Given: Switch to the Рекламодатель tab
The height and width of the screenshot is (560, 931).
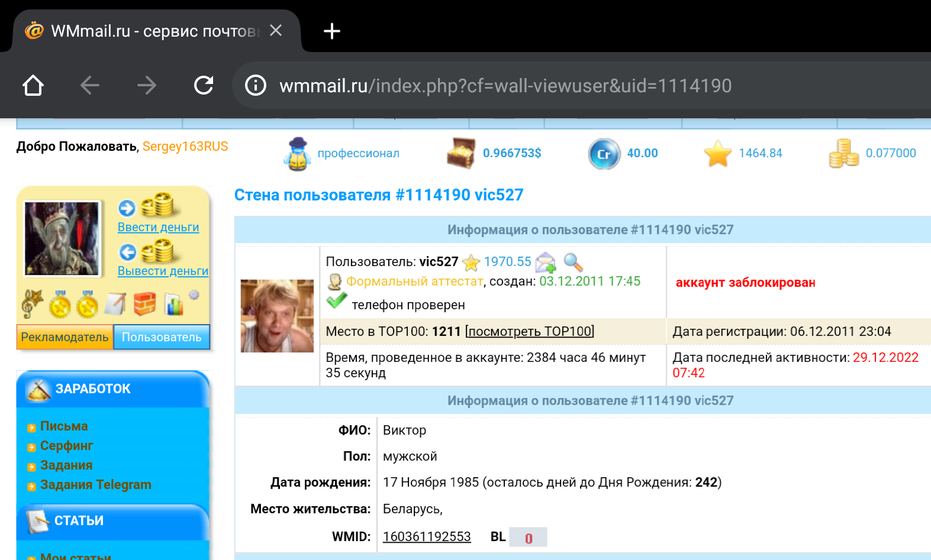Looking at the screenshot, I should click(65, 337).
